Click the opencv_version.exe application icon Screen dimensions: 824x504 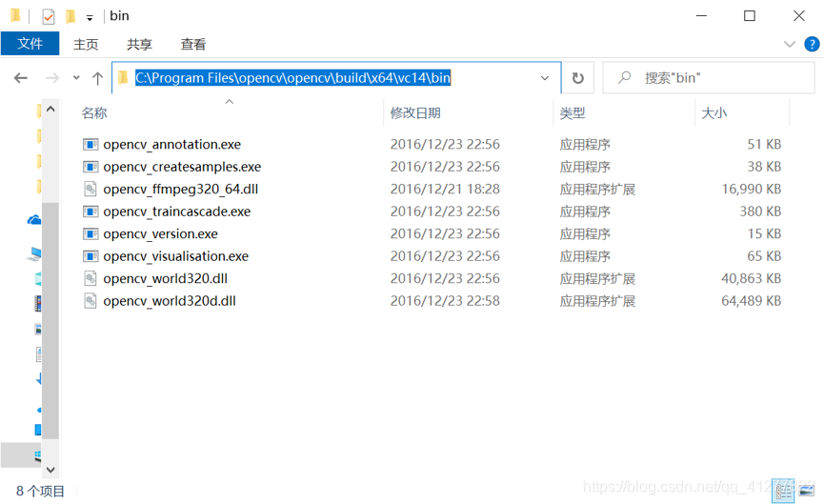pyautogui.click(x=90, y=233)
